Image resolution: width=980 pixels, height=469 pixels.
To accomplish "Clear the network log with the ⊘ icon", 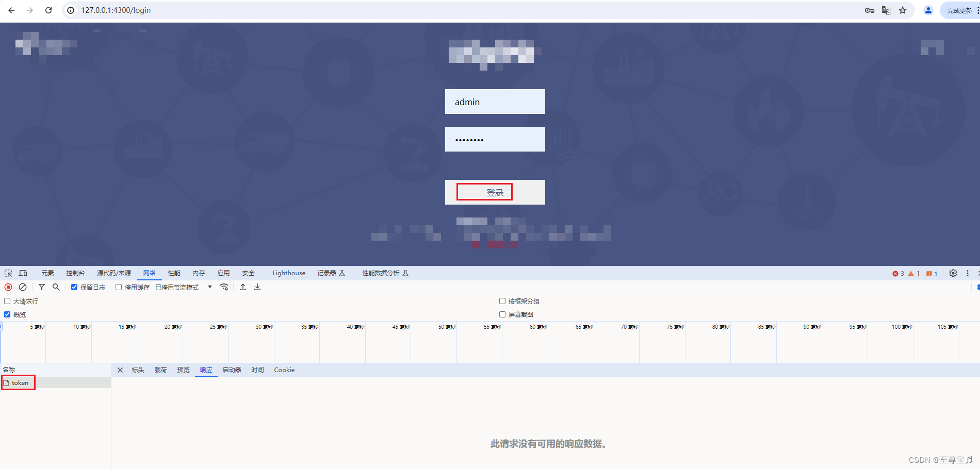I will pos(23,287).
